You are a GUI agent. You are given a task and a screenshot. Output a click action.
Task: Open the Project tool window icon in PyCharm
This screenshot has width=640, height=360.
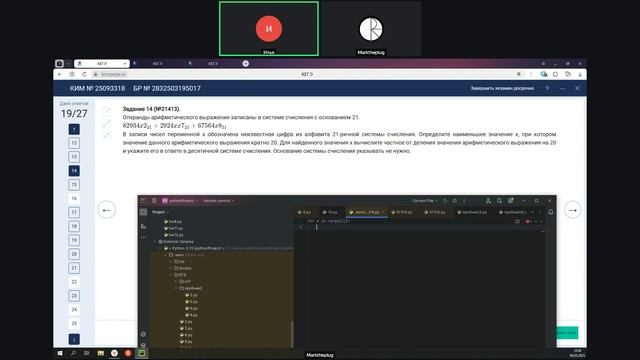(x=143, y=212)
